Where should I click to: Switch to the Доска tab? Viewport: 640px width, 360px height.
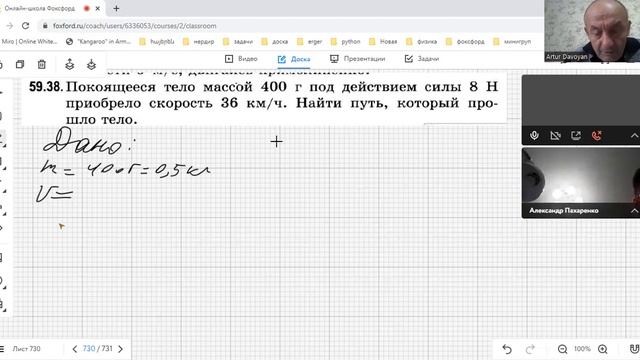tap(294, 59)
